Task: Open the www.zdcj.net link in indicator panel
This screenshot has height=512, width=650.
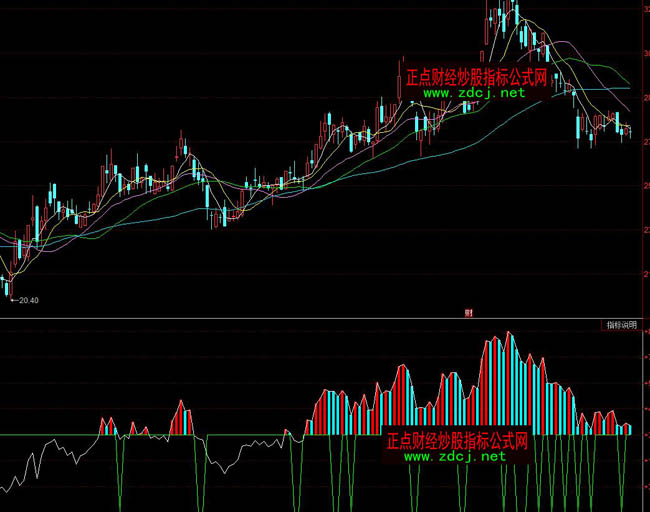Action: click(455, 456)
